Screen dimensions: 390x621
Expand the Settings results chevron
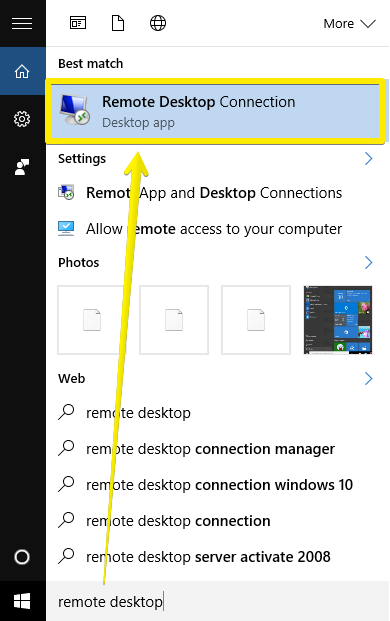coord(369,158)
